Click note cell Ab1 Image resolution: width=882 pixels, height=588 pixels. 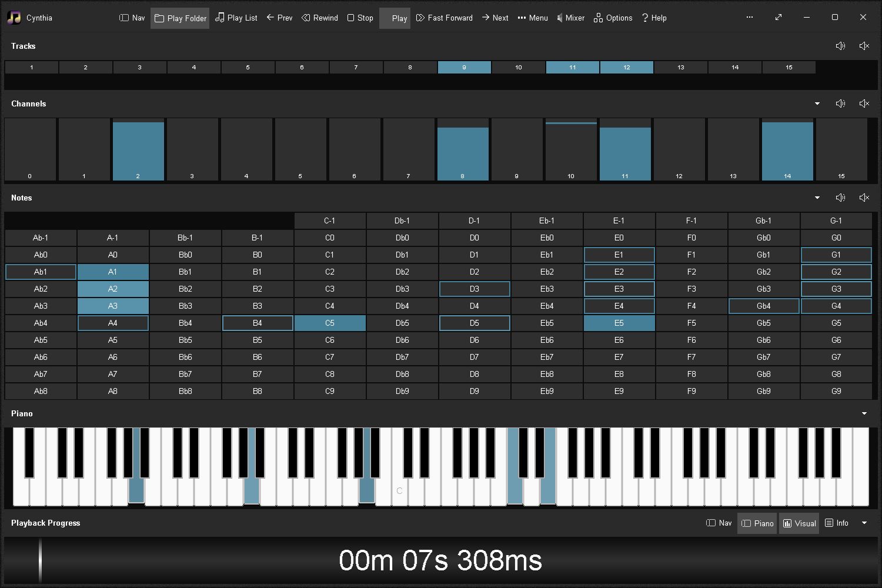click(41, 272)
